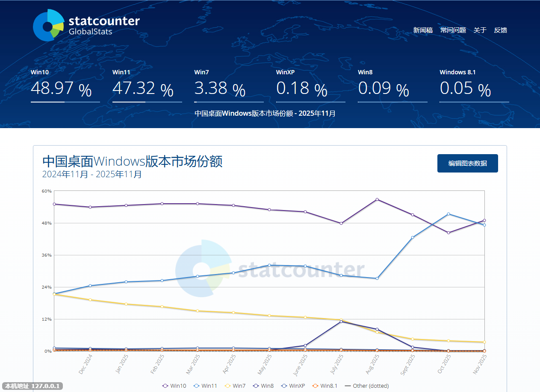This screenshot has height=392, width=540.
Task: Click Win10 data point at Aug 2025 peak
Action: click(x=377, y=199)
